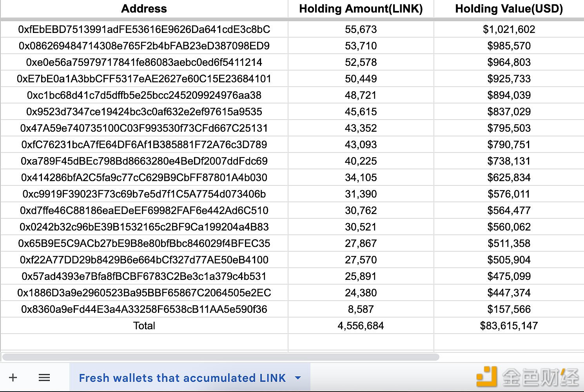This screenshot has width=584, height=392.
Task: Open the all sheets list icon
Action: click(44, 377)
